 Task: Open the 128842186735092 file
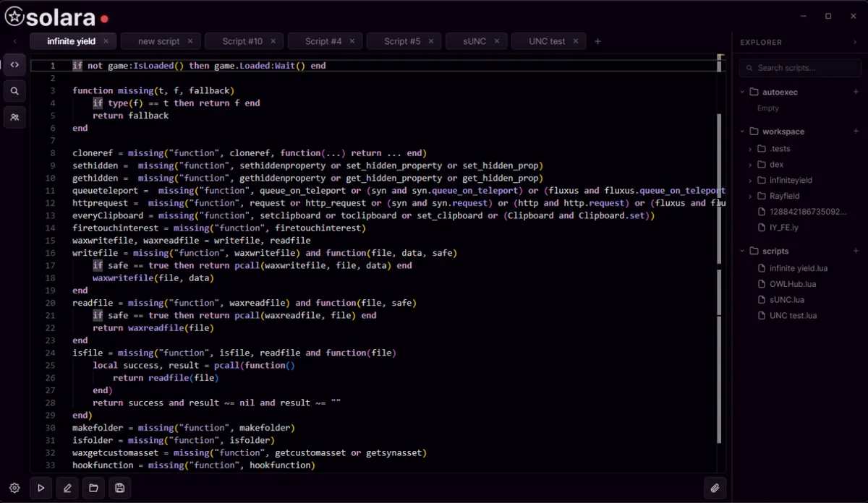pyautogui.click(x=803, y=212)
